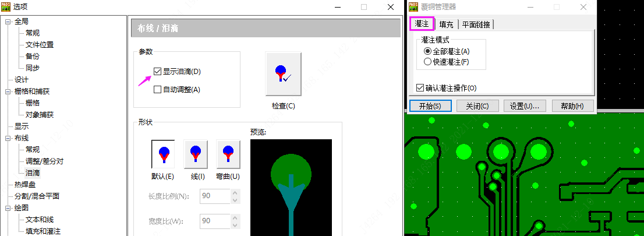Collapse the Routing (布线) tree node
Screen dimensions: 644x236
(x=8, y=138)
